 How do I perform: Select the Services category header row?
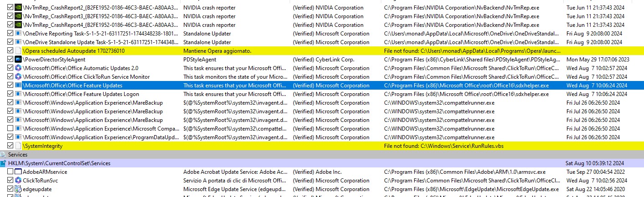322,155
